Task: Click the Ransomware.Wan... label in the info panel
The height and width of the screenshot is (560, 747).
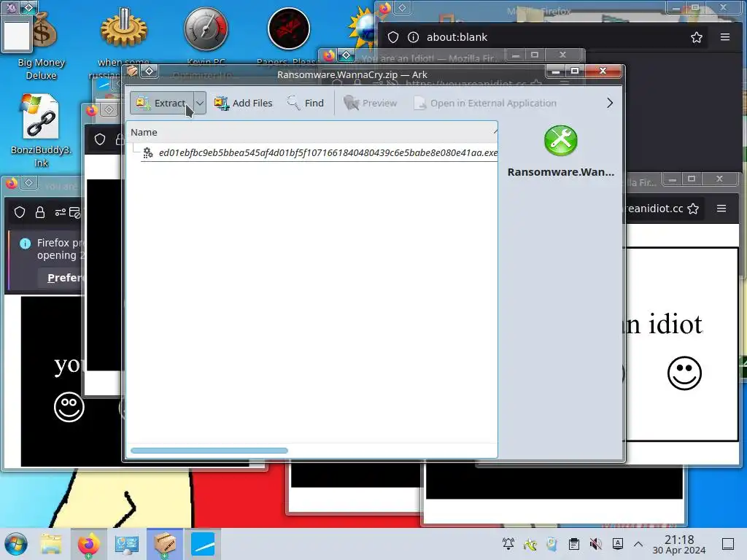Action: click(561, 172)
